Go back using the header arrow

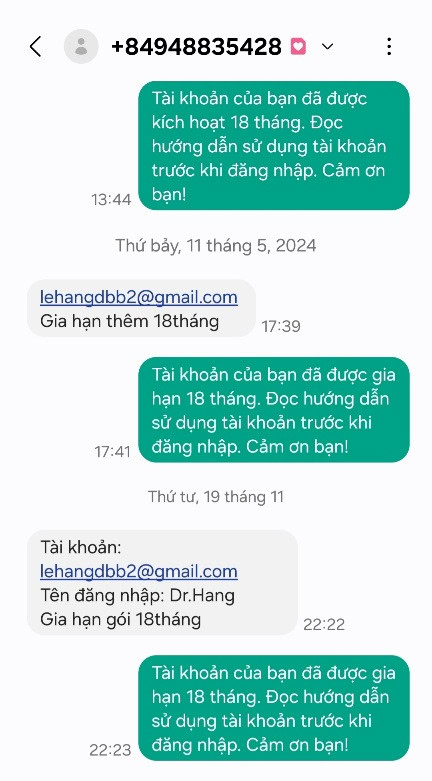pyautogui.click(x=35, y=47)
